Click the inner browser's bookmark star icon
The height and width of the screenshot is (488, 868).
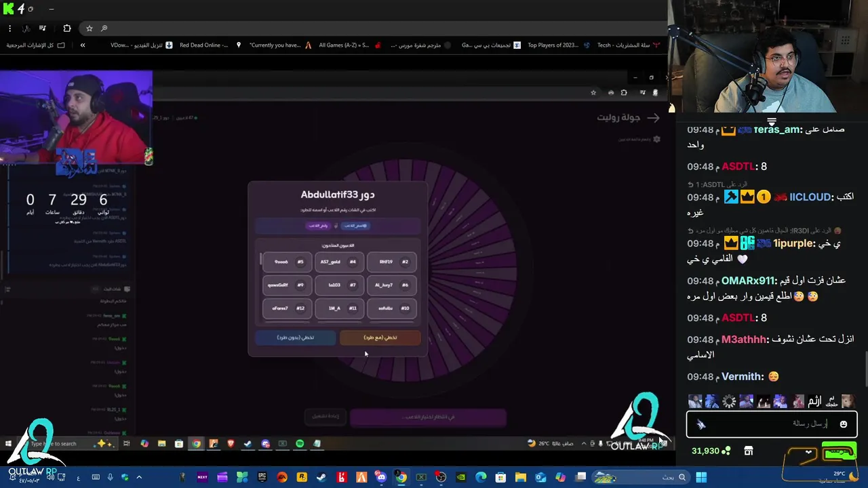593,93
